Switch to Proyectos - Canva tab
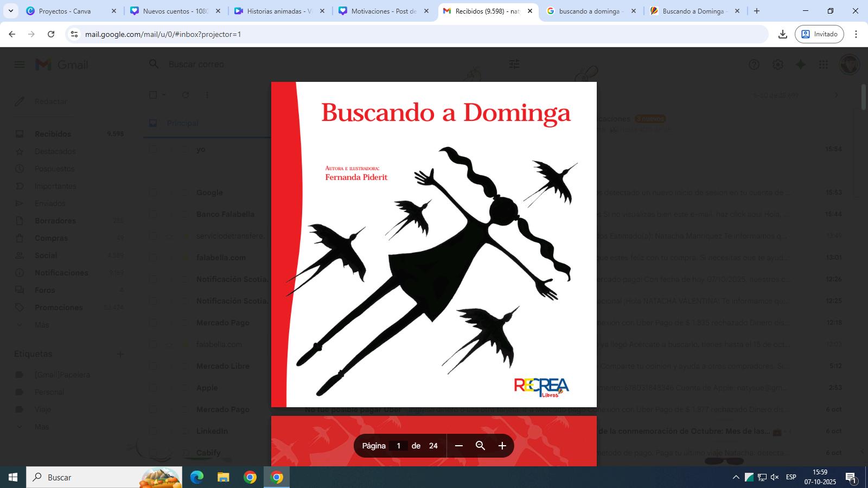This screenshot has height=488, width=868. [71, 11]
